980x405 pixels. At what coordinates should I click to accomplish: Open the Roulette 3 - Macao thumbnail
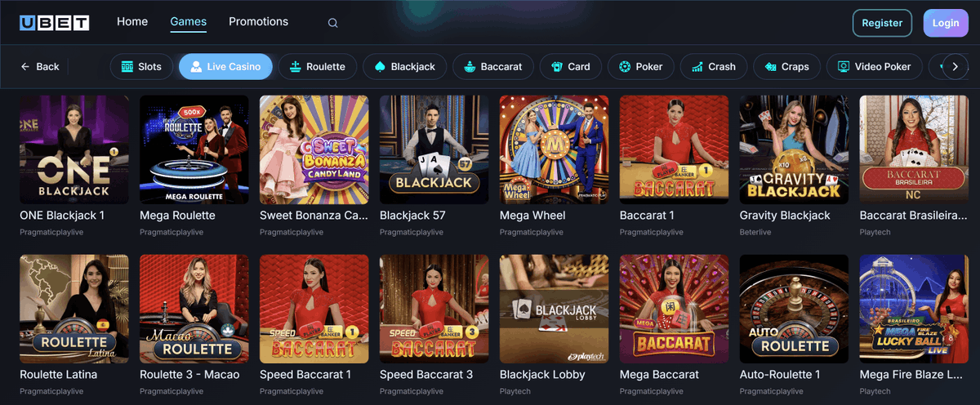(194, 309)
